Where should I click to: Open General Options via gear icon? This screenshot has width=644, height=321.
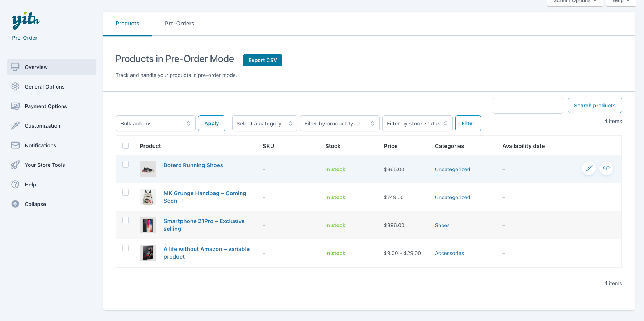tap(15, 87)
